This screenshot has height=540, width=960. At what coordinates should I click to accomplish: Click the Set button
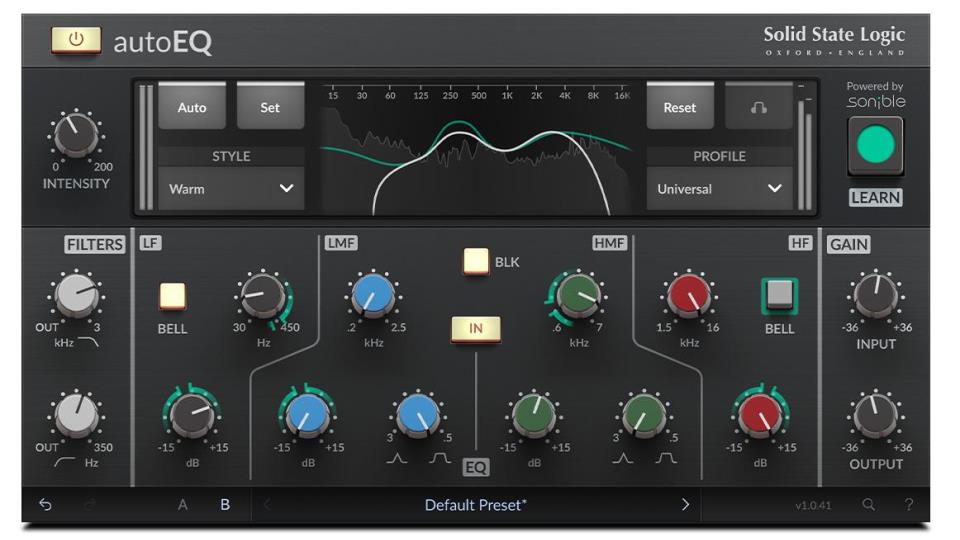(x=270, y=107)
